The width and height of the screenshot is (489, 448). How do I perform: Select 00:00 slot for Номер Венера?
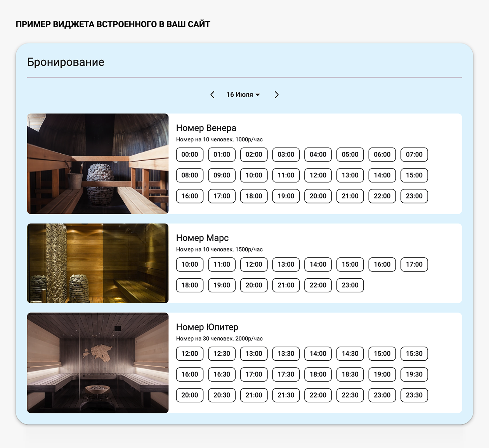(190, 155)
